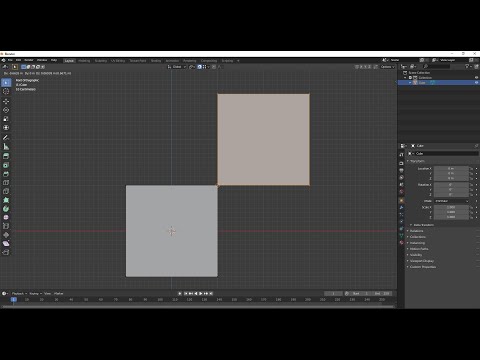Toggle proportional editing in header
The image size is (480, 360).
[x=214, y=67]
